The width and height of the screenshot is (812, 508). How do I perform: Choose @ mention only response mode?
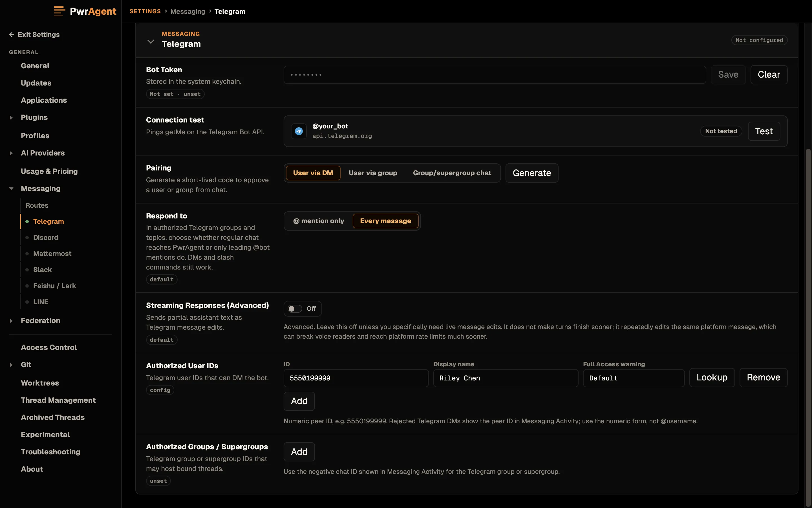pos(318,221)
